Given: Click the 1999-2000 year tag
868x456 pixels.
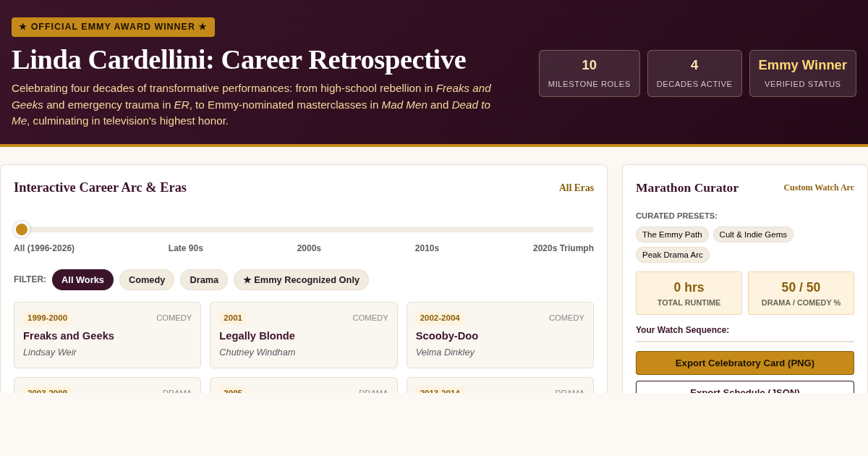Looking at the screenshot, I should [x=47, y=318].
